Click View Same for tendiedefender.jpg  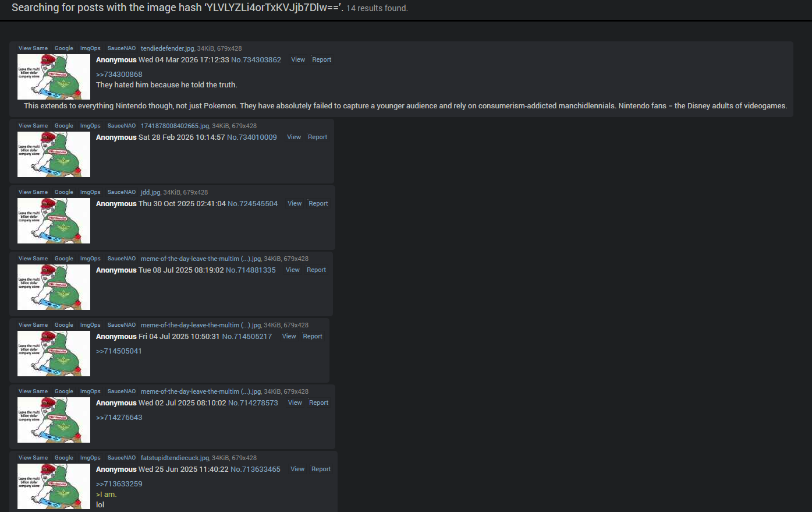33,48
